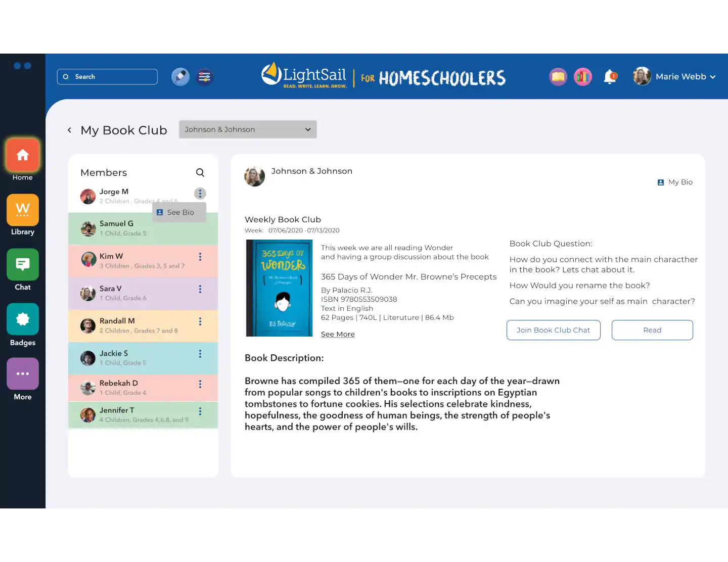The image size is (728, 562).
Task: Open options menu for Kim W
Action: click(x=200, y=257)
